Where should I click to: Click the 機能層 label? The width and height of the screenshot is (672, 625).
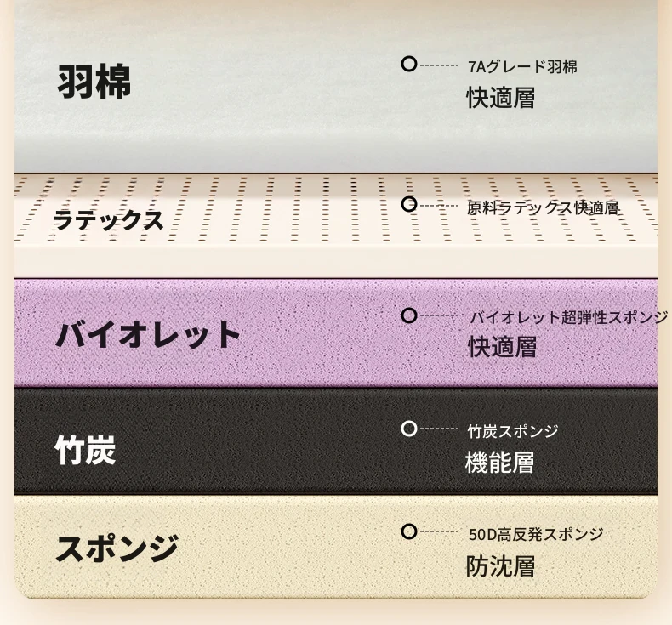499,463
